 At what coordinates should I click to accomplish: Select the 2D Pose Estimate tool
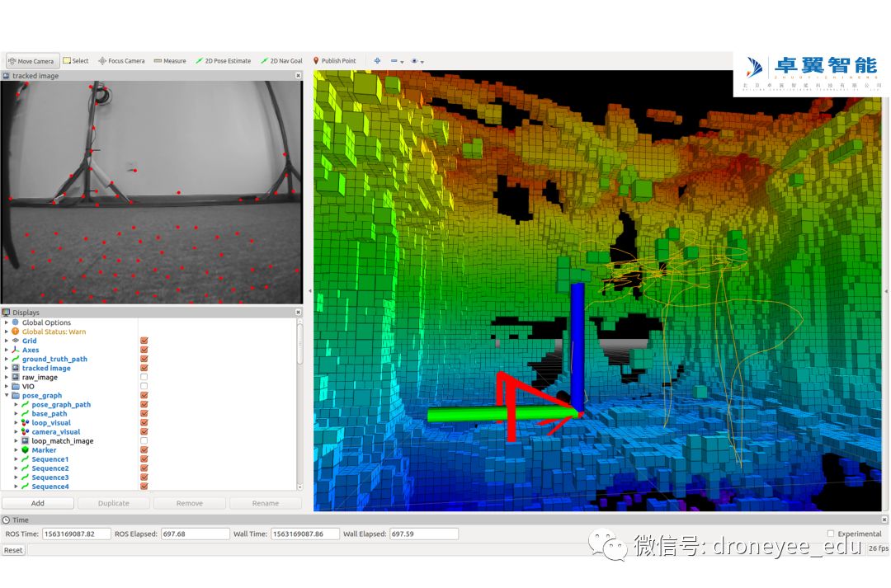pyautogui.click(x=223, y=61)
